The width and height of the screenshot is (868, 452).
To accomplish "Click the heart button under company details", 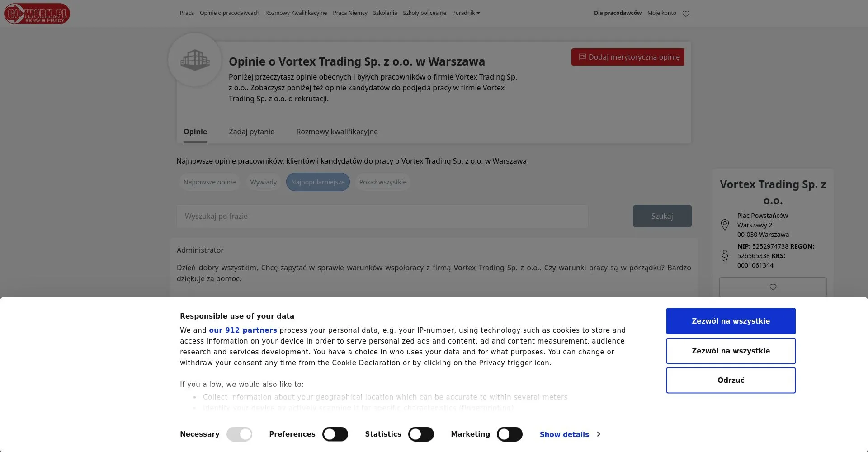I will [x=773, y=287].
